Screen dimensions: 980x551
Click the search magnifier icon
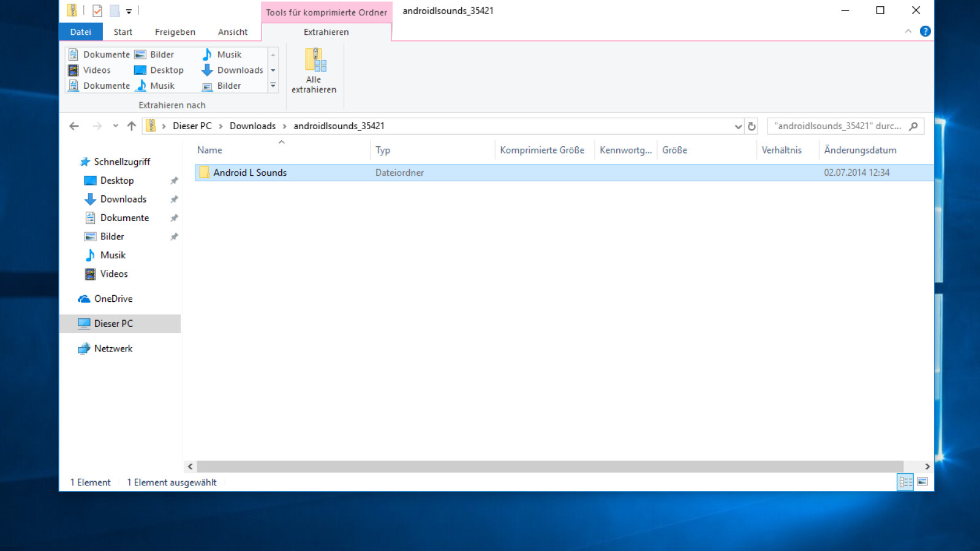[913, 126]
